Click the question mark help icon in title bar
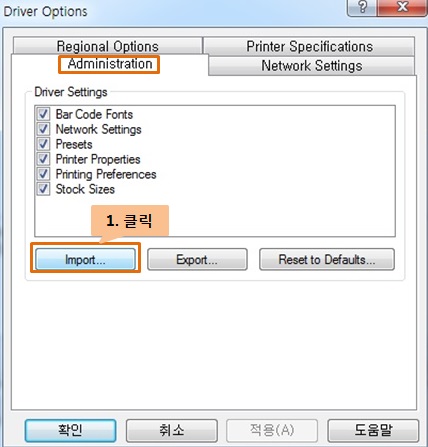428x447 pixels. 363,7
